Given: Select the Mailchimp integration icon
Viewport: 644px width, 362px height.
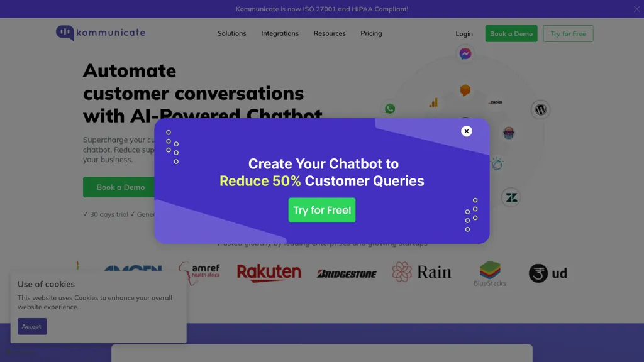Looking at the screenshot, I should click(509, 133).
